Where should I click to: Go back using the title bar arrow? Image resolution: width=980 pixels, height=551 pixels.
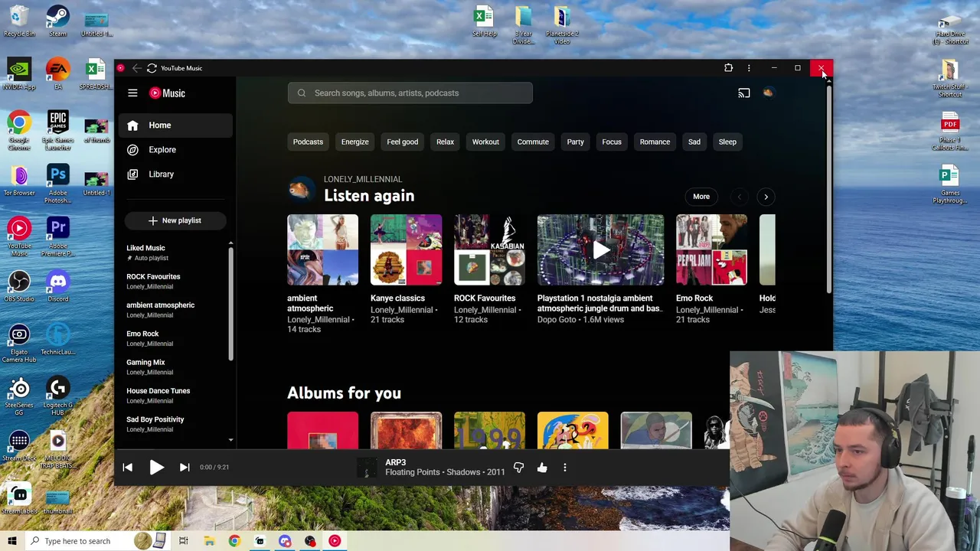[x=136, y=68]
